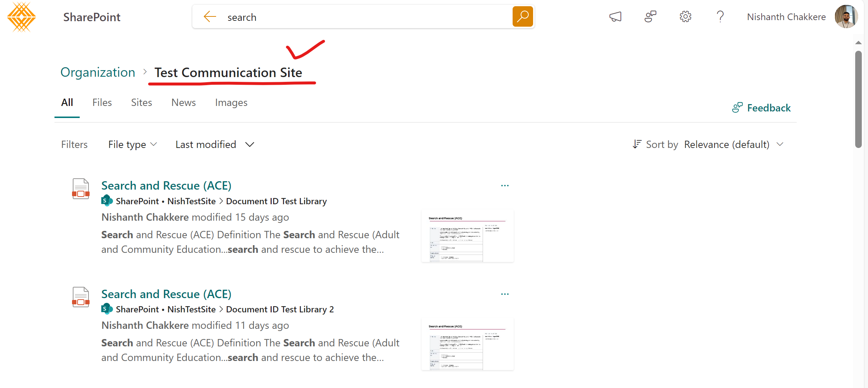The width and height of the screenshot is (868, 388).
Task: Switch to the Images tab
Action: (x=231, y=103)
